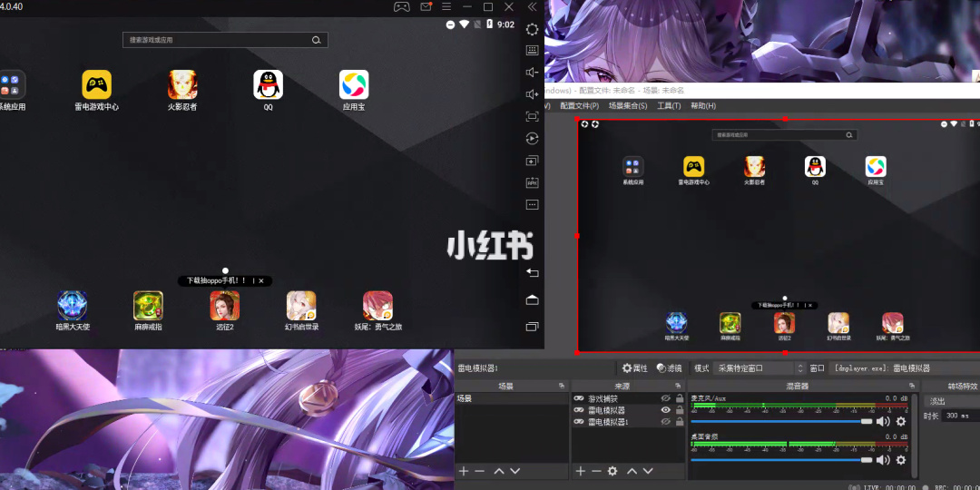This screenshot has width=980, height=490.
Task: Pop out the 来源 dock panel
Action: coord(678,387)
